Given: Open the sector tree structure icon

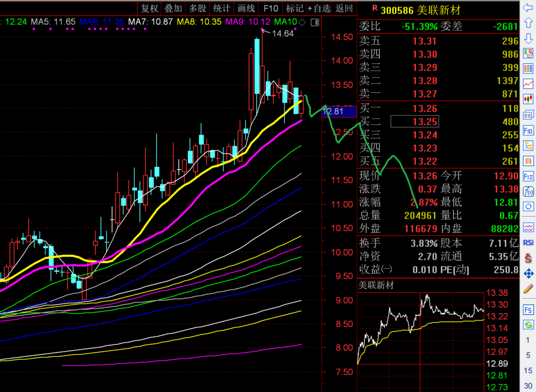Looking at the screenshot, I should point(528,146).
